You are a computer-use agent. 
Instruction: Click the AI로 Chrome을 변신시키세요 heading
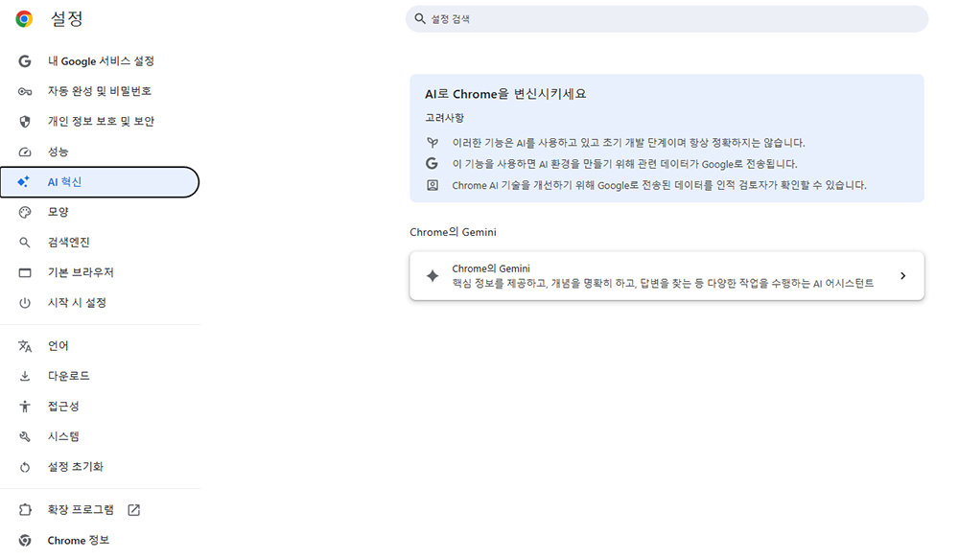tap(505, 94)
